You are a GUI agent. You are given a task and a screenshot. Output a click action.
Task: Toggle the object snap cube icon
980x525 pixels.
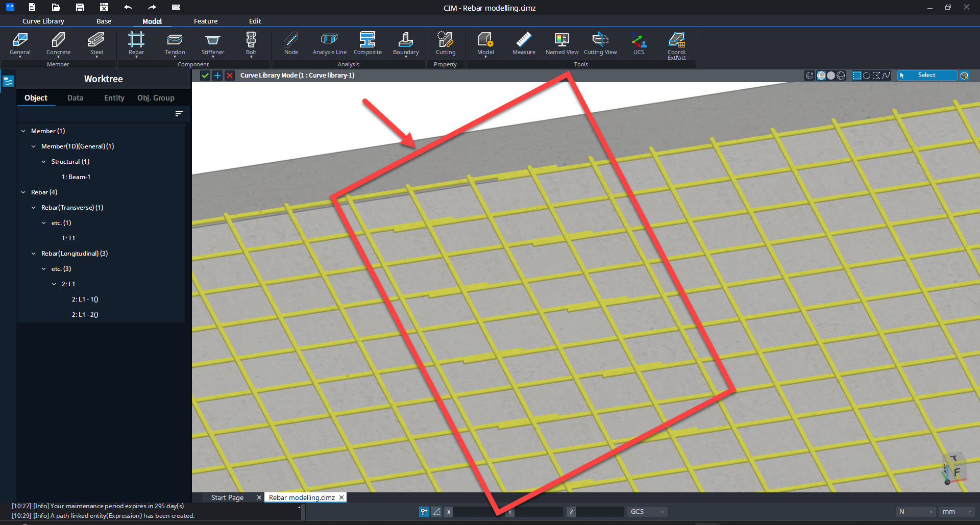coord(964,76)
